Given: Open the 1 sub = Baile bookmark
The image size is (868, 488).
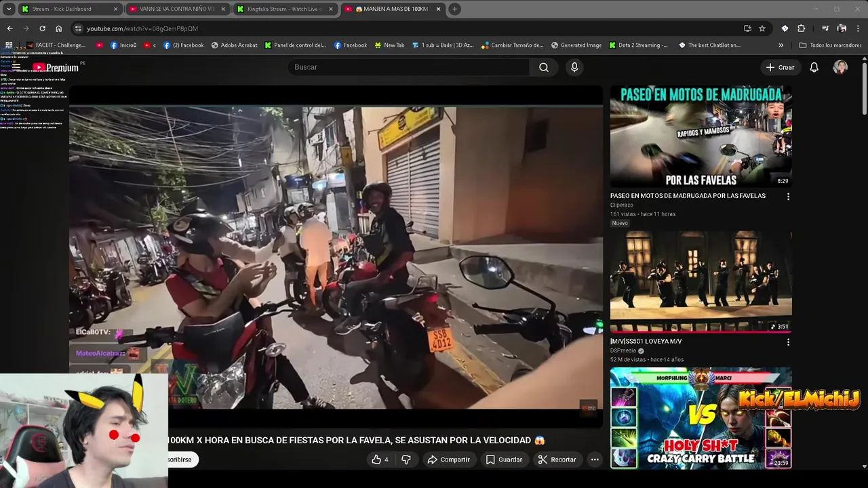Looking at the screenshot, I should coord(442,45).
